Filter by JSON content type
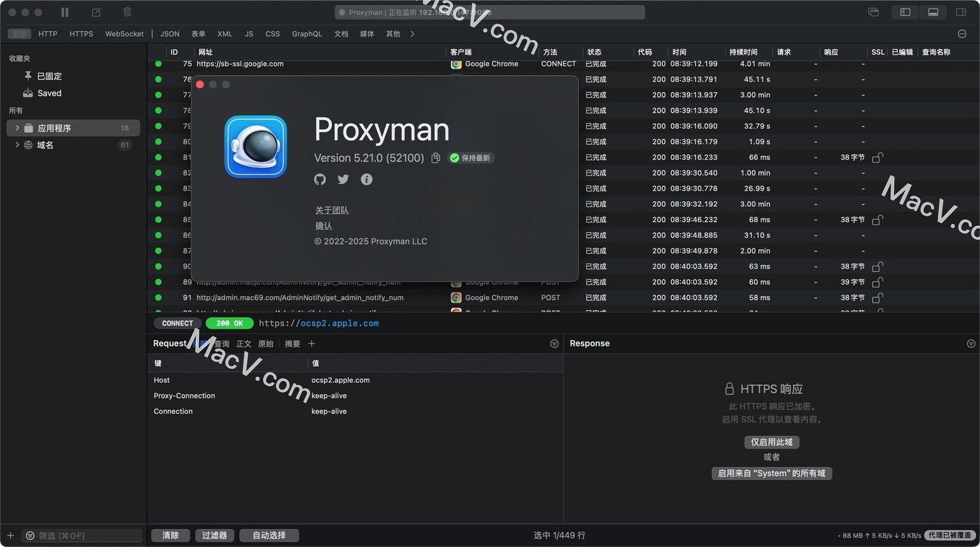This screenshot has height=547, width=980. (170, 34)
